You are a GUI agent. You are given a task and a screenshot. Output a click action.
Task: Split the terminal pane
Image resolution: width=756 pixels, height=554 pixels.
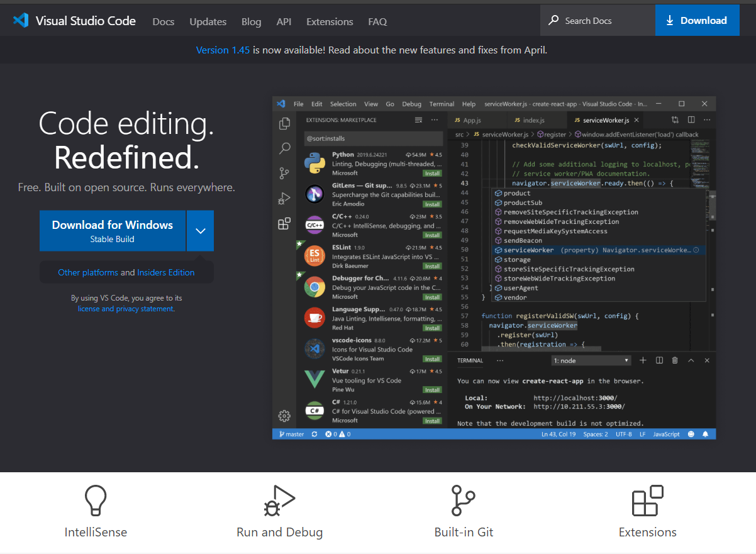point(659,360)
